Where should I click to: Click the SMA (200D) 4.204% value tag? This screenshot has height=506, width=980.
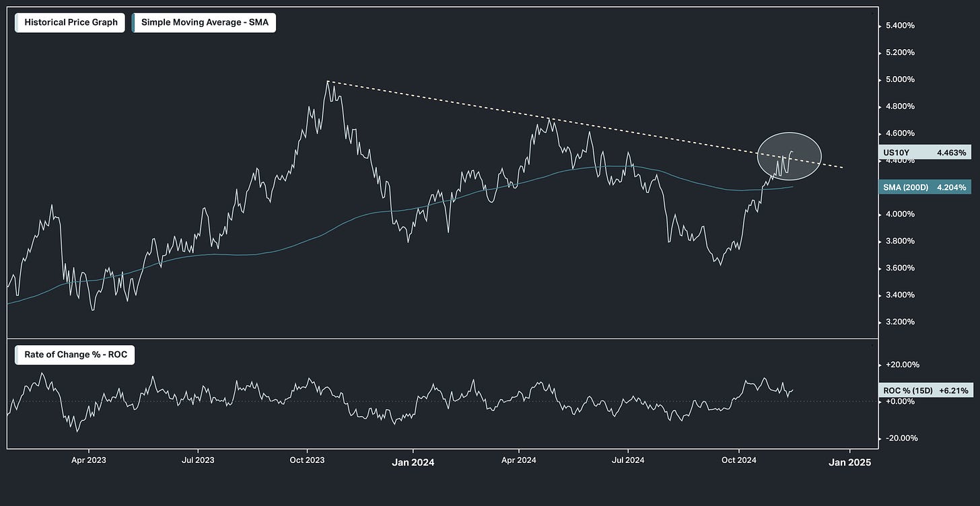(x=925, y=187)
